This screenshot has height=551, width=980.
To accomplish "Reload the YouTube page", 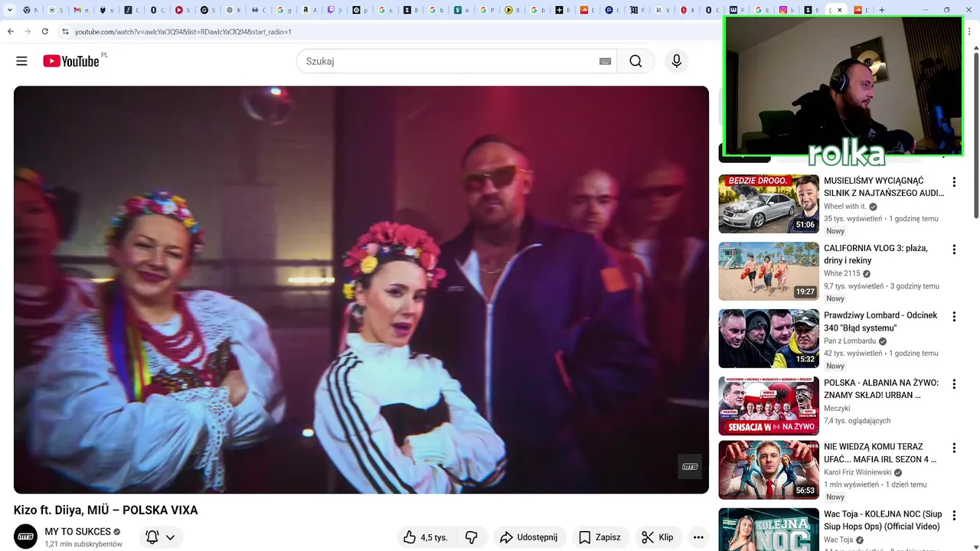I will 45,31.
